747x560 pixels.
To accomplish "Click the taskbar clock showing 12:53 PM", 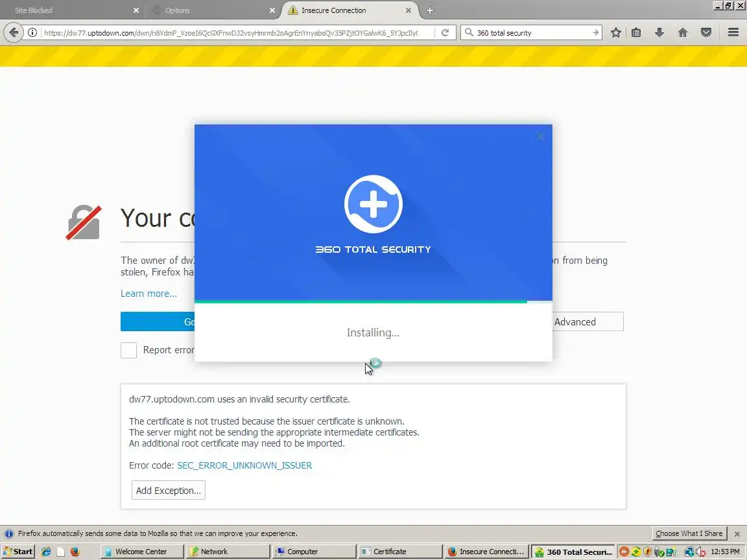I will pos(725,552).
